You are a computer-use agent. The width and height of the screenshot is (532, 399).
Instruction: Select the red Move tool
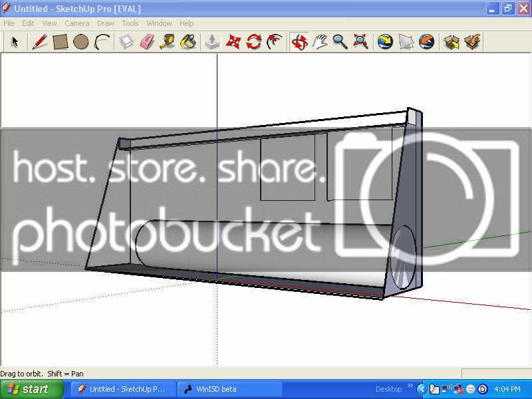tap(233, 42)
